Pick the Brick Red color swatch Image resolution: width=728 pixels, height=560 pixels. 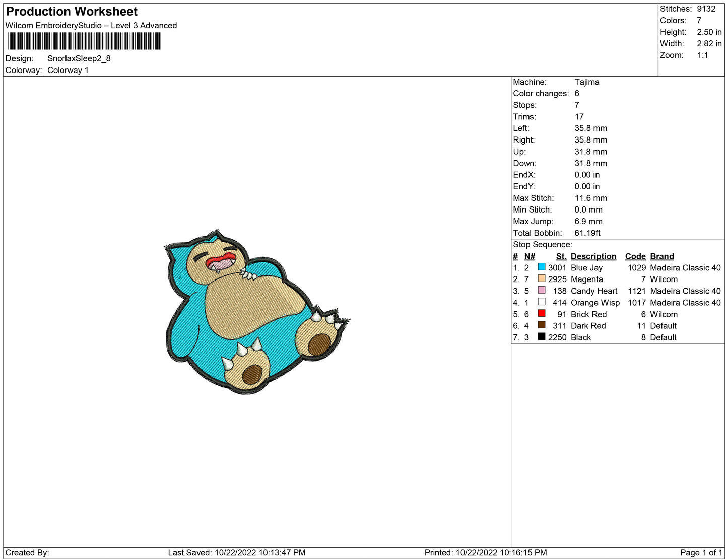click(x=542, y=313)
